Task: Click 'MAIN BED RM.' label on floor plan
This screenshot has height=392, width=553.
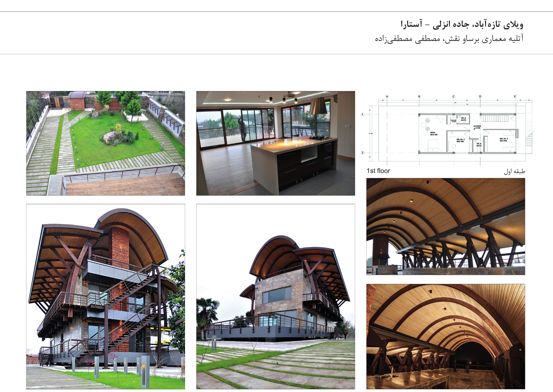Action: [434, 134]
